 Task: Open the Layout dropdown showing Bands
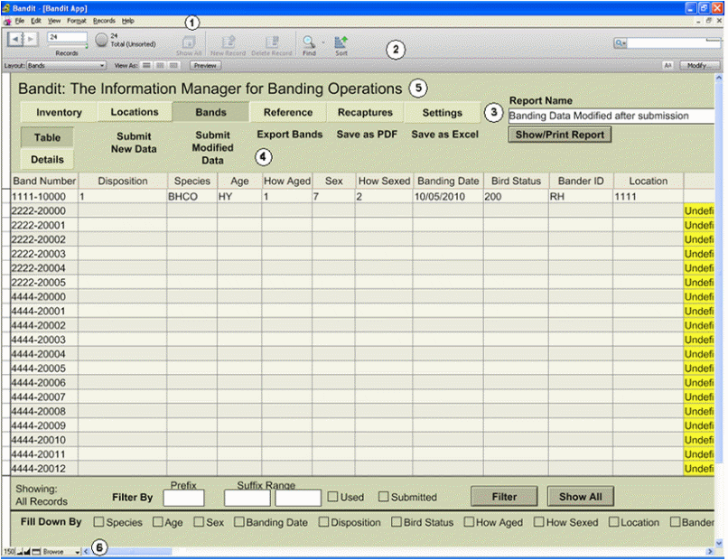click(x=66, y=66)
